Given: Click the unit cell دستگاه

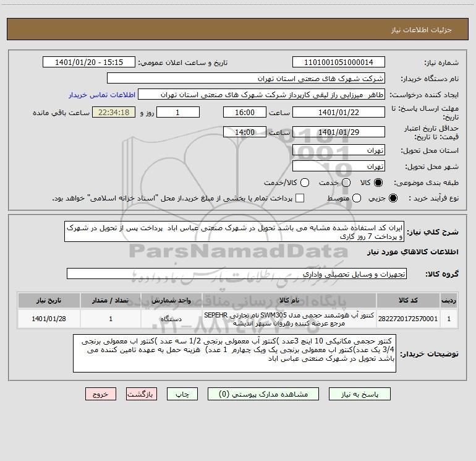Looking at the screenshot, I should 171,319.
